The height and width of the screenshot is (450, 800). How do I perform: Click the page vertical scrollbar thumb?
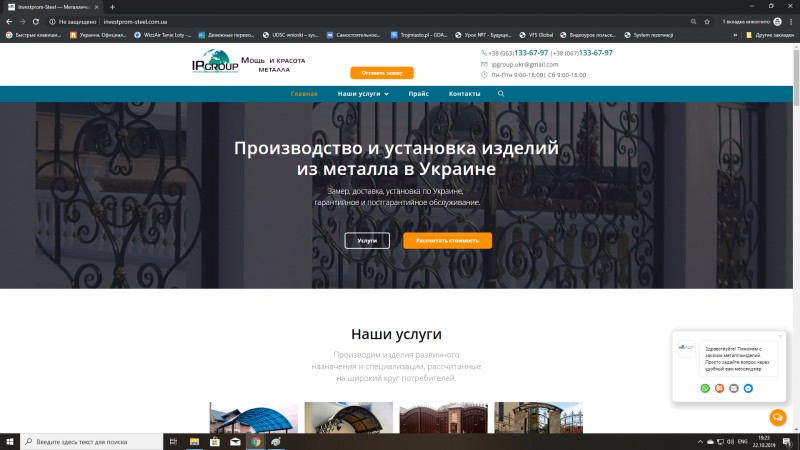[796, 77]
